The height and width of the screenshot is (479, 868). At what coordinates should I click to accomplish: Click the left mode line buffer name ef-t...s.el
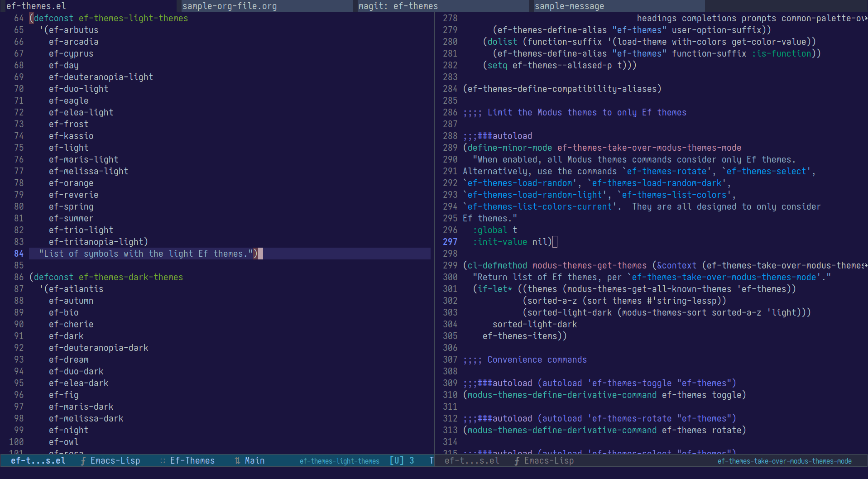[38, 460]
